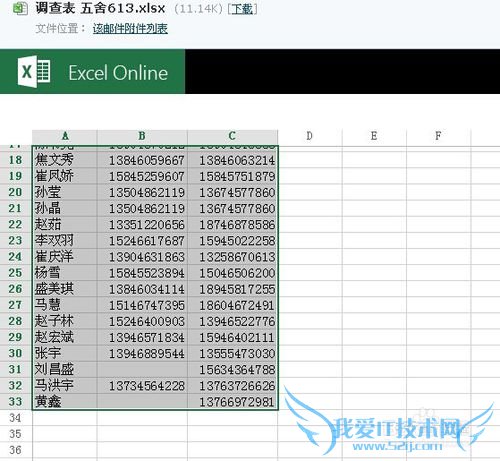This screenshot has height=461, width=500.
Task: Click cell with 15146747395
Action: (x=142, y=305)
